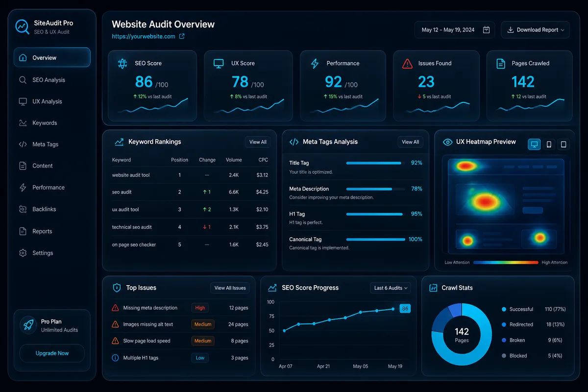Click the Pro Plan rocket icon
Screen dimensions: 588x392
(28, 325)
